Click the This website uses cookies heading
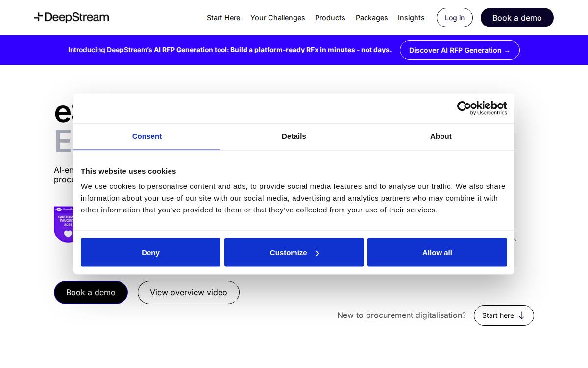 (x=128, y=171)
